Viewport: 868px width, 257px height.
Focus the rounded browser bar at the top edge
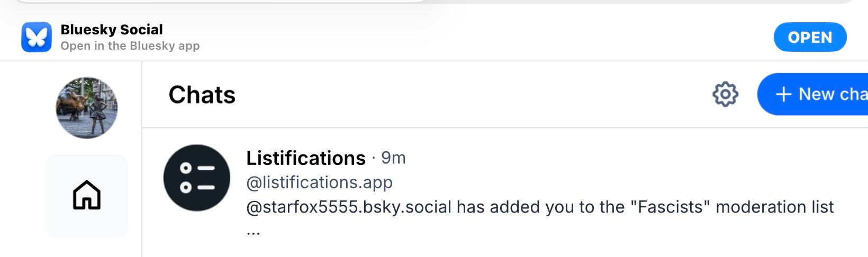217,2
